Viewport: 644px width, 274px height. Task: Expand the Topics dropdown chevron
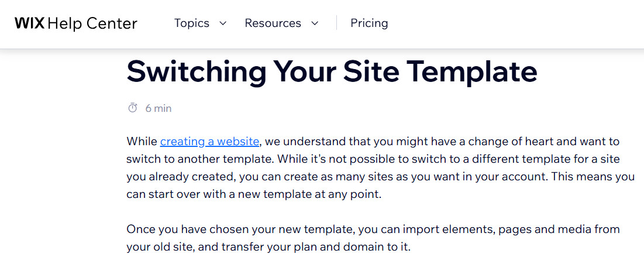[x=222, y=23]
